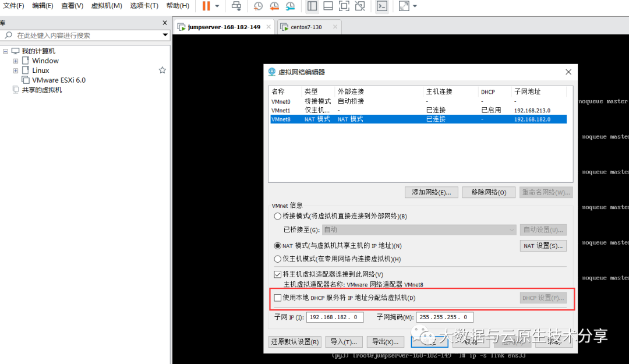Enter full screen mode icon
This screenshot has height=364, width=629.
(344, 6)
